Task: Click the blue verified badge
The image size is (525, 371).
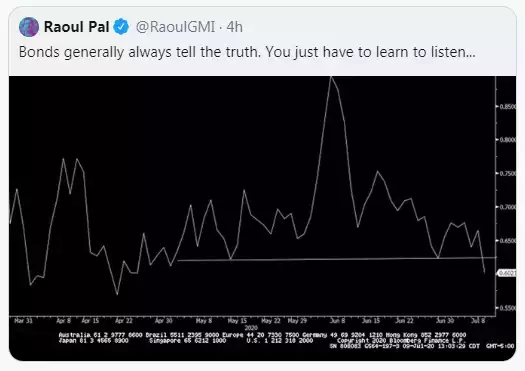Action: 121,27
